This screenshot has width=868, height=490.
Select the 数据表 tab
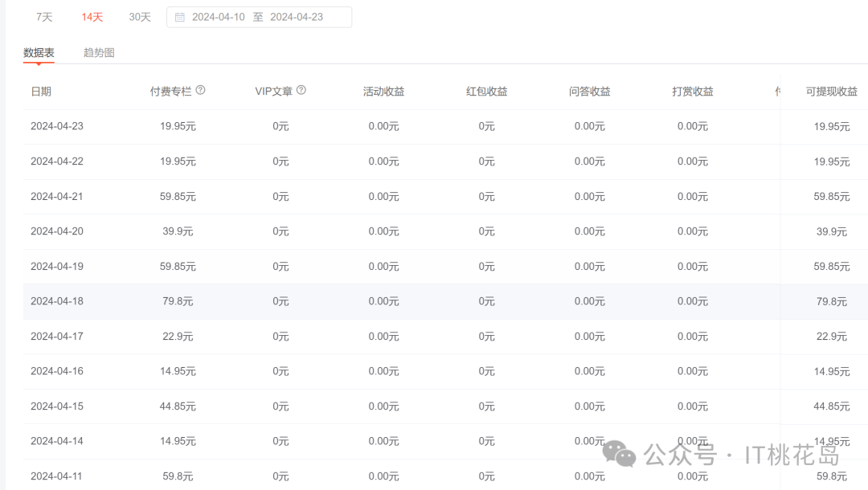[x=38, y=51]
